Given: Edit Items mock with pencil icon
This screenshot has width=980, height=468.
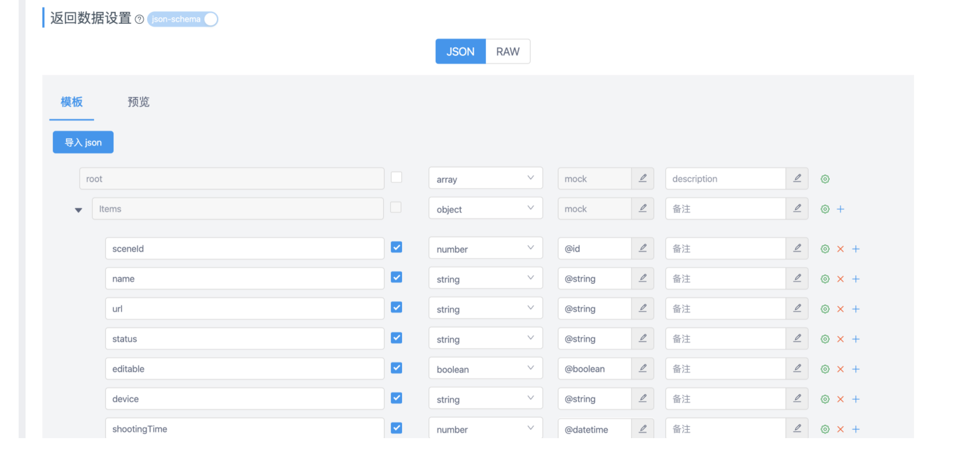Looking at the screenshot, I should (643, 208).
